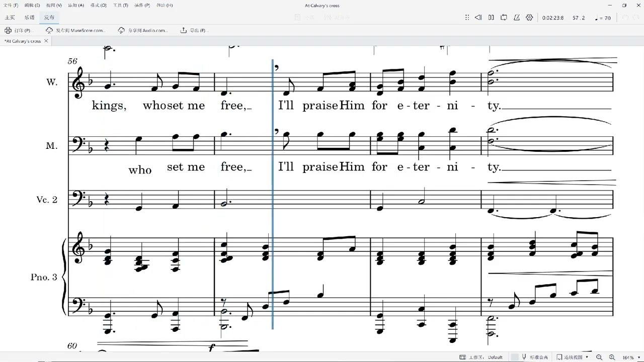Switch to the 发布 tab
644x362 pixels.
[49, 18]
